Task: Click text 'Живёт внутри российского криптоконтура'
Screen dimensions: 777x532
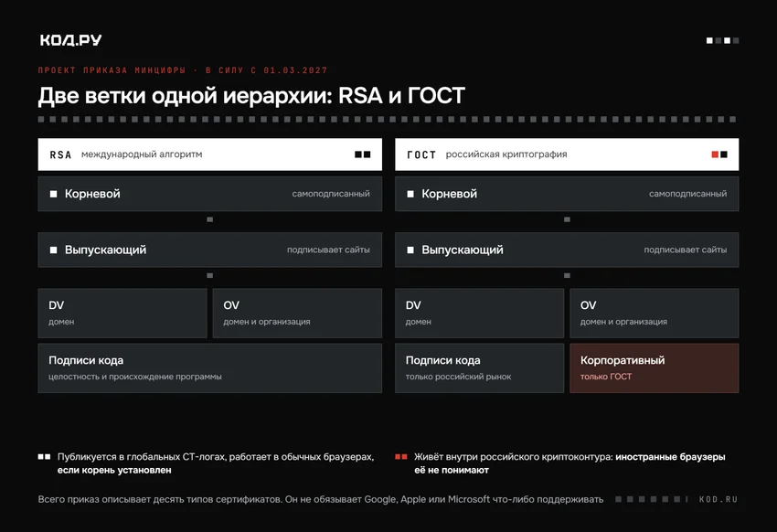Action: [513, 457]
